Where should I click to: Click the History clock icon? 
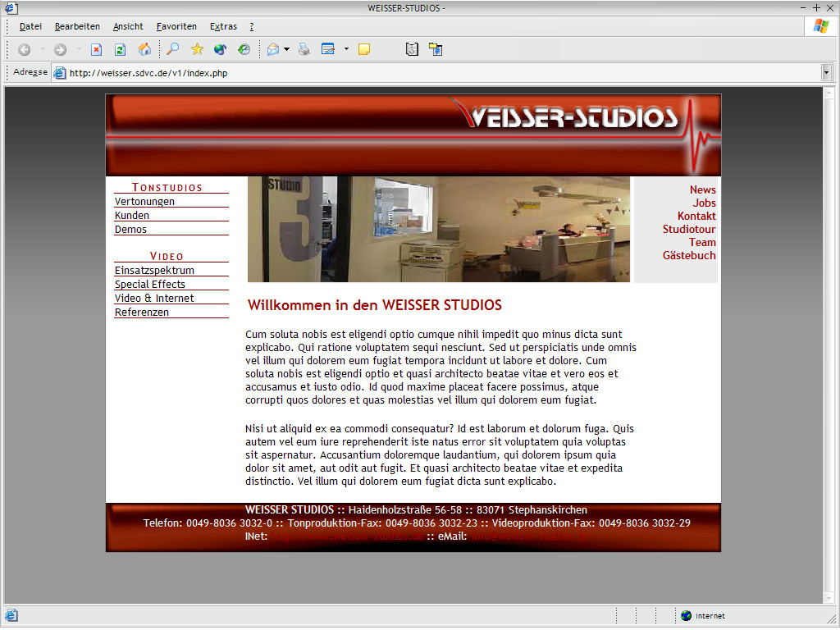pos(244,49)
